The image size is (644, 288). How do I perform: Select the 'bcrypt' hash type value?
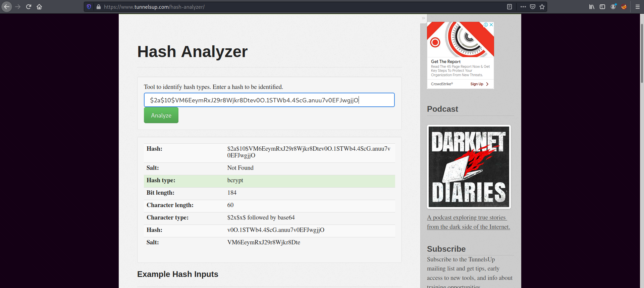coord(235,180)
